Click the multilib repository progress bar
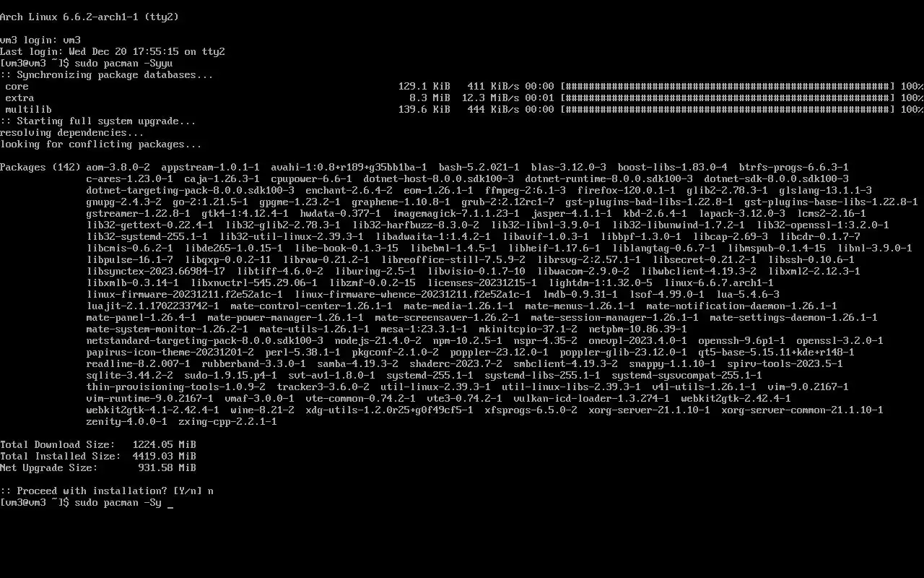Viewport: 924px width, 578px height. (x=728, y=109)
